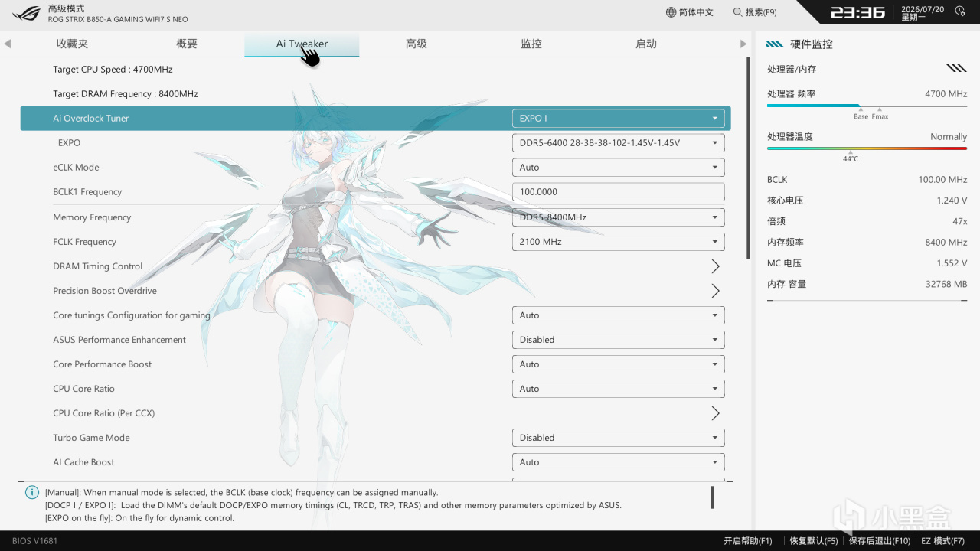Image resolution: width=980 pixels, height=551 pixels.
Task: Click 恢复默认(F5) to restore defaults
Action: pos(814,541)
